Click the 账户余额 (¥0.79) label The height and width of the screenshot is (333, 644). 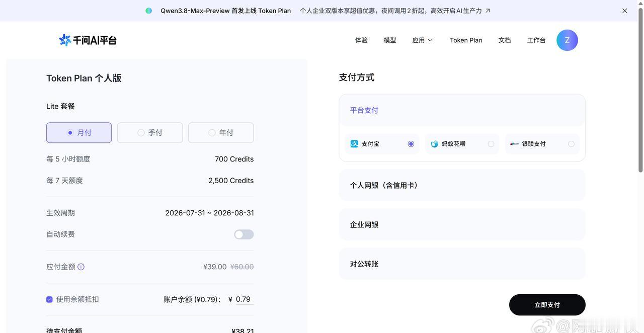(193, 299)
